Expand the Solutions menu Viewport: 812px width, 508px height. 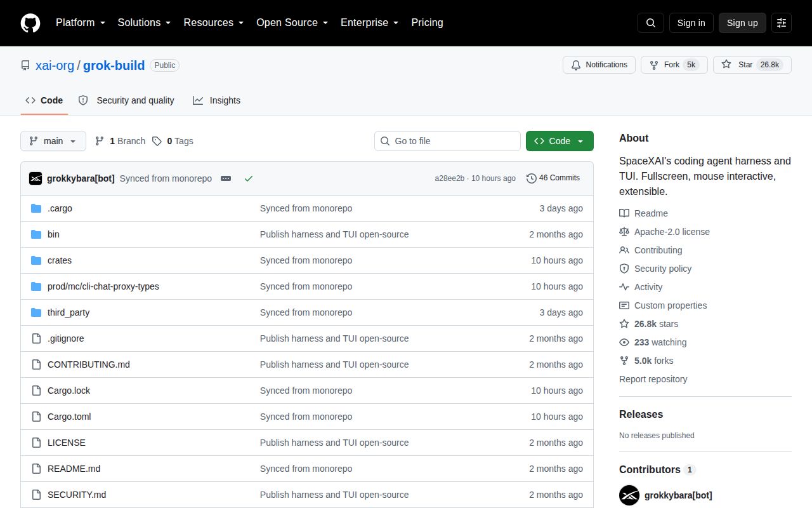144,23
